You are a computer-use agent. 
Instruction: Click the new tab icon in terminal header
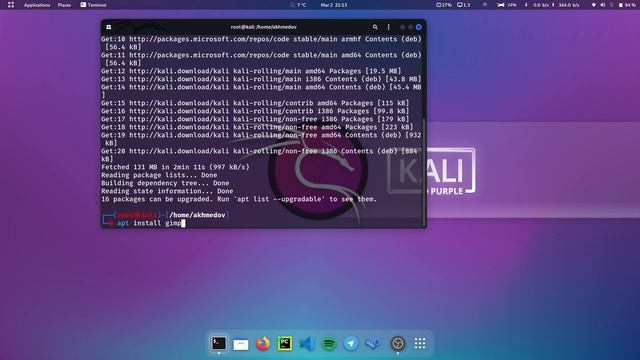[109, 27]
